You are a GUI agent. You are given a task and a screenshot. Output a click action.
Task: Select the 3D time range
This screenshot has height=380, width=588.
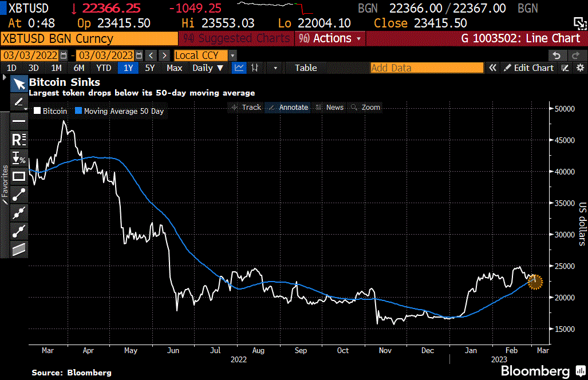[x=34, y=68]
